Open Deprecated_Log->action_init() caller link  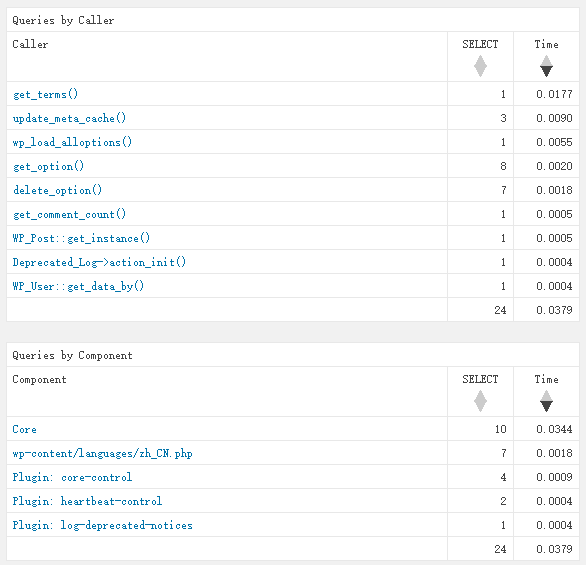click(x=99, y=262)
